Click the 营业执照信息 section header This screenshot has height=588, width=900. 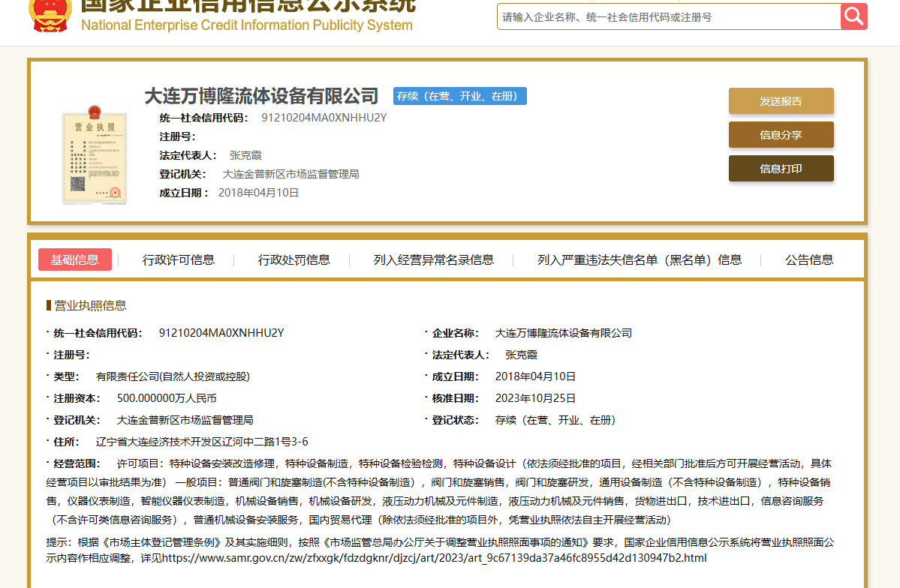click(x=90, y=305)
